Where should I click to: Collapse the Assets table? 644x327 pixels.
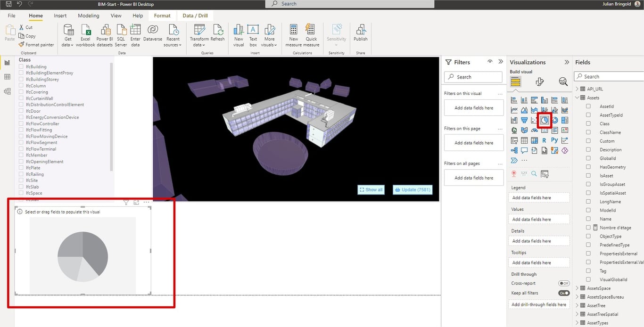pos(577,98)
